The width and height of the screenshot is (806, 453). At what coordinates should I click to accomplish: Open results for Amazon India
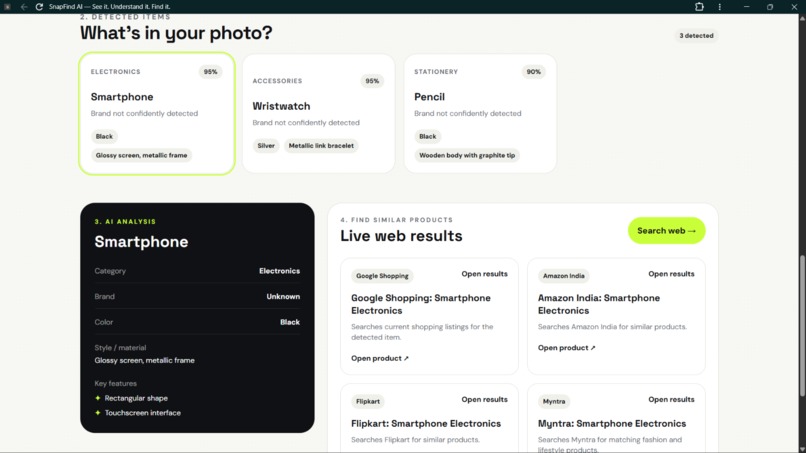671,274
